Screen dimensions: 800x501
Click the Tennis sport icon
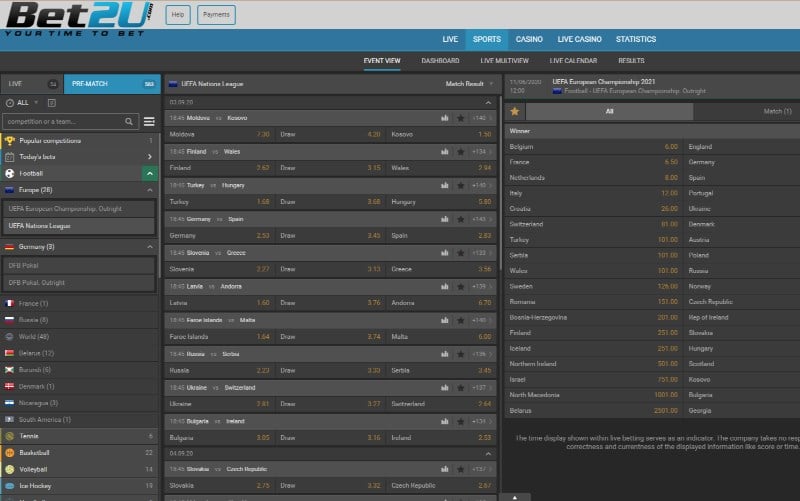pyautogui.click(x=10, y=436)
